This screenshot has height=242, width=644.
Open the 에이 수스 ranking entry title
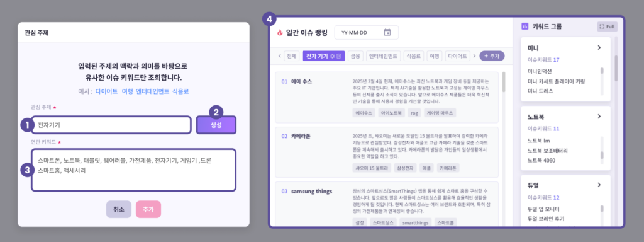pos(301,81)
